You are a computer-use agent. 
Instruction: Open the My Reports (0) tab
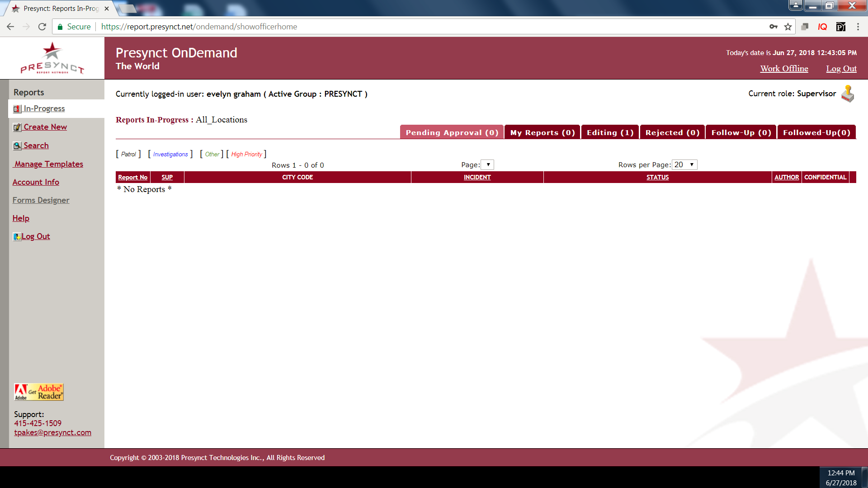point(542,132)
